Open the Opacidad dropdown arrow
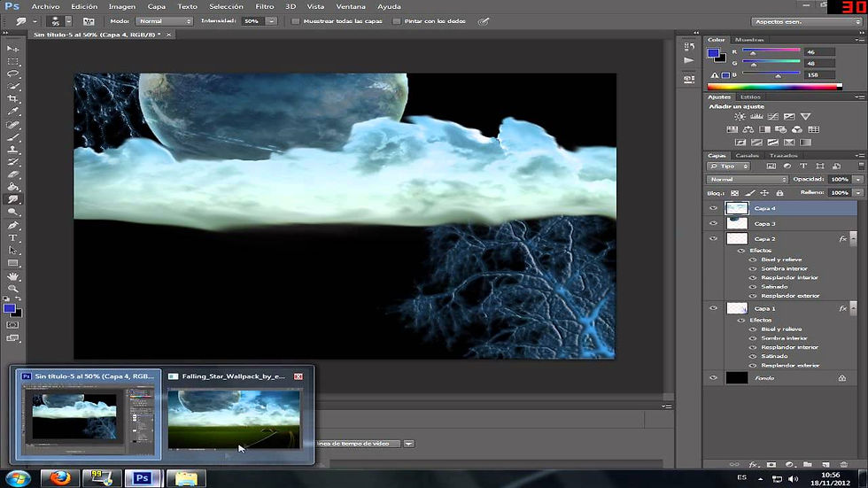The image size is (868, 488). pos(858,179)
